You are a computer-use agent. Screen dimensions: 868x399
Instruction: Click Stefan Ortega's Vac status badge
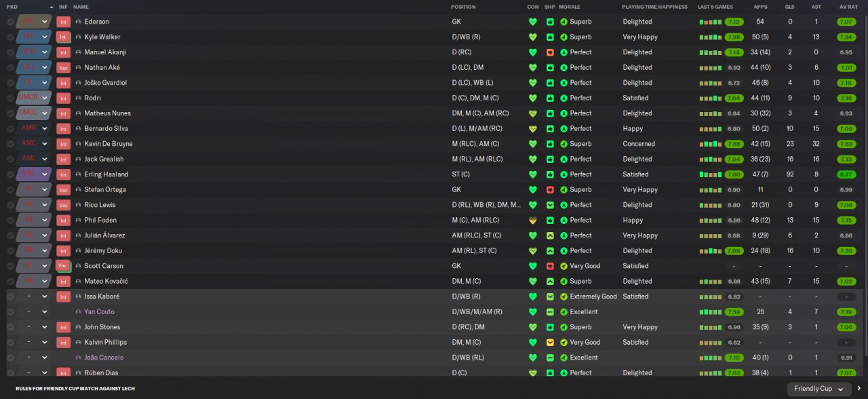64,190
